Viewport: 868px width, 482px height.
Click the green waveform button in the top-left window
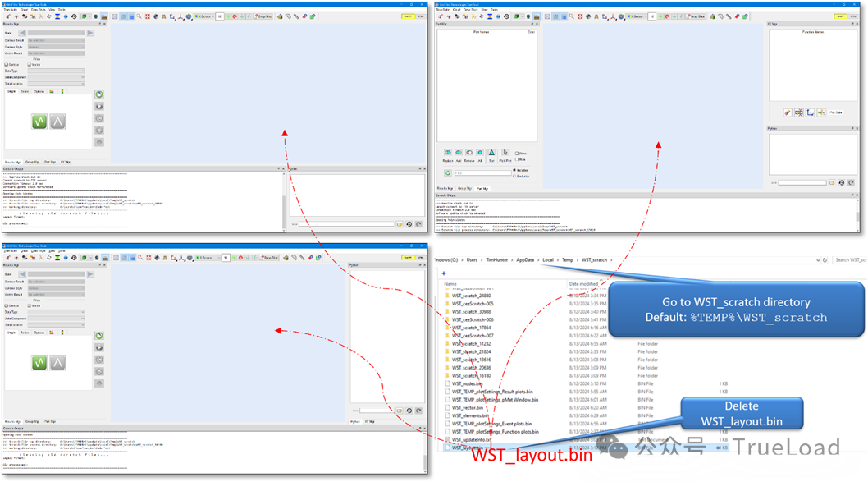[39, 122]
